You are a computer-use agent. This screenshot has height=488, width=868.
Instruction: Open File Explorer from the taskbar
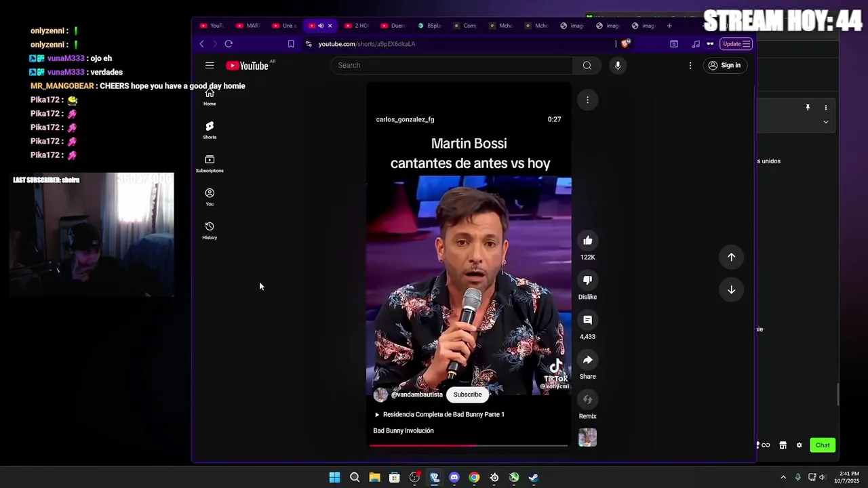374,477
